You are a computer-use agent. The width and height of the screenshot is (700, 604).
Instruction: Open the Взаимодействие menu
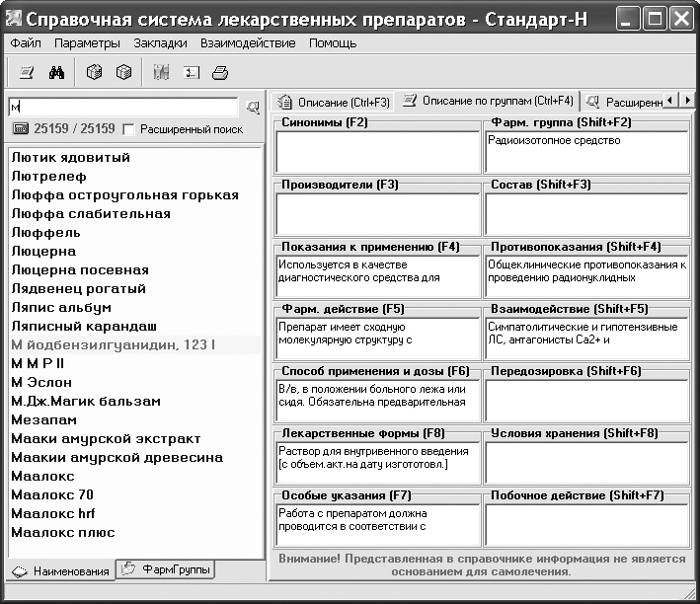[247, 43]
